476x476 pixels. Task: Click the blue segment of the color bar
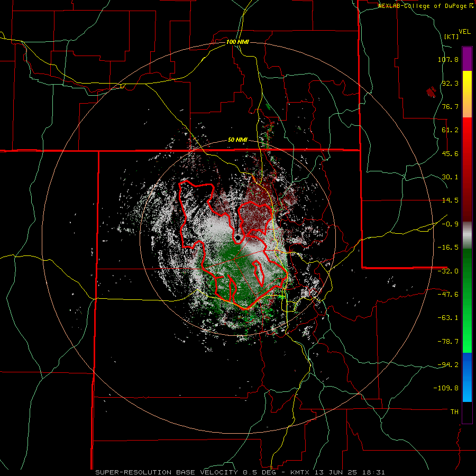click(467, 377)
